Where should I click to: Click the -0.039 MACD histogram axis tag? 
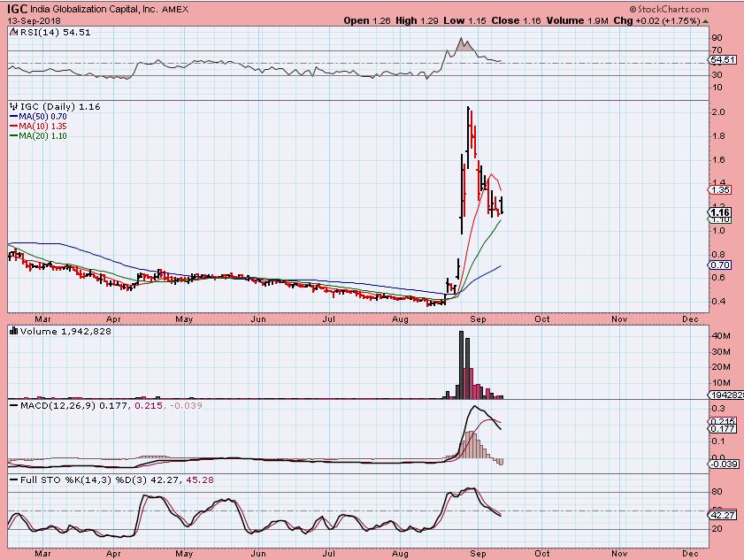coord(724,464)
